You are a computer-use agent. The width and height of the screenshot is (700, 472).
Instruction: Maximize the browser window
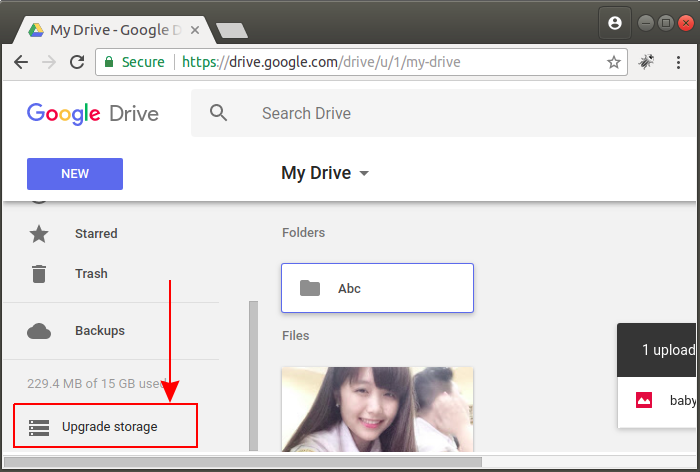pyautogui.click(x=666, y=23)
